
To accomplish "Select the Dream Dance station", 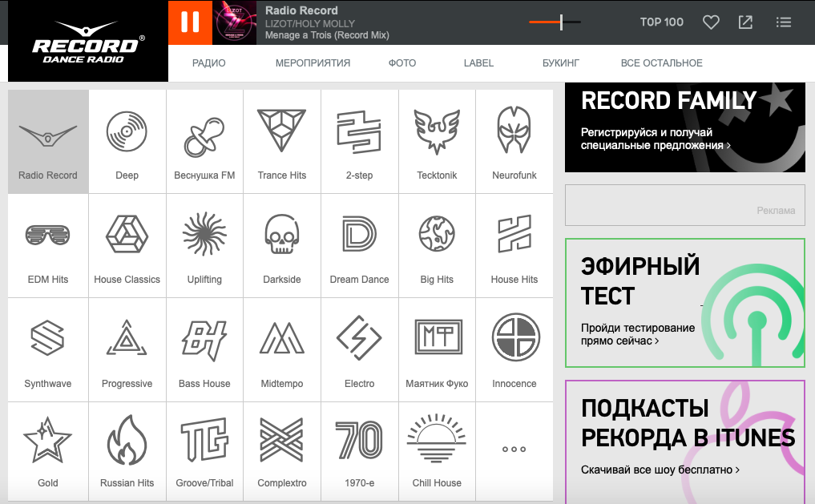I will 360,246.
